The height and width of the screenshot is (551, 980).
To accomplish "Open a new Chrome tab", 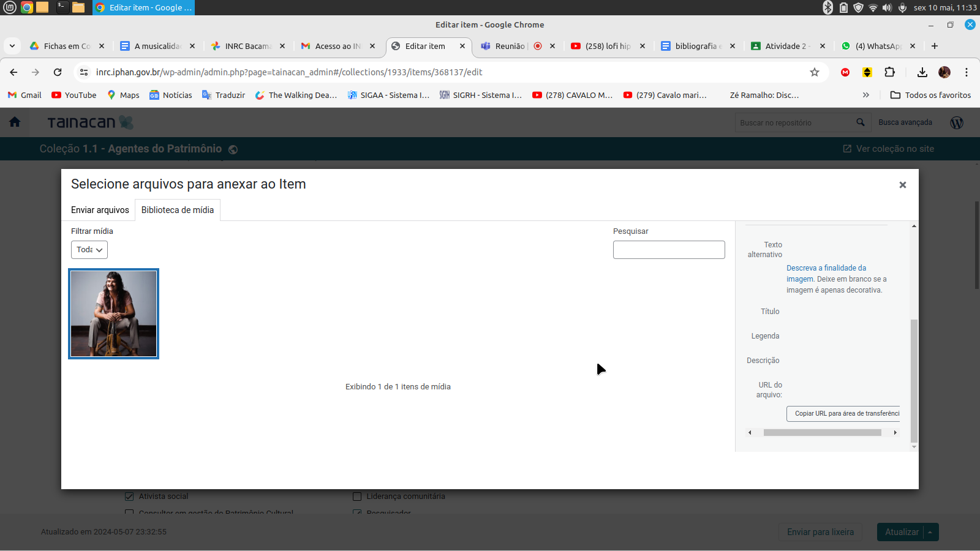I will pos(935,46).
